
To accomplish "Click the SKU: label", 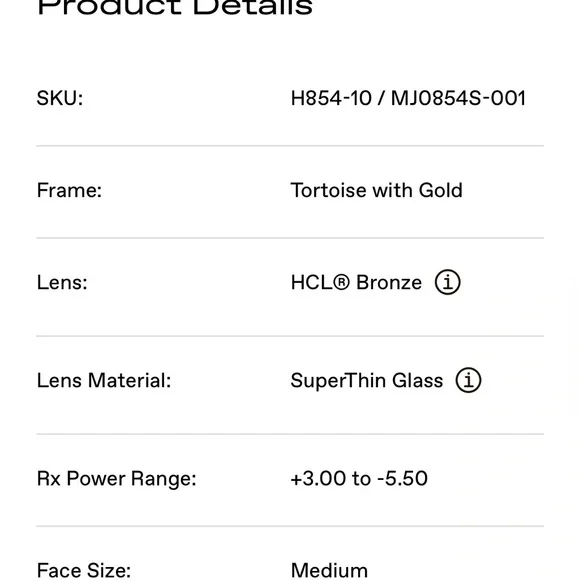I will [60, 98].
